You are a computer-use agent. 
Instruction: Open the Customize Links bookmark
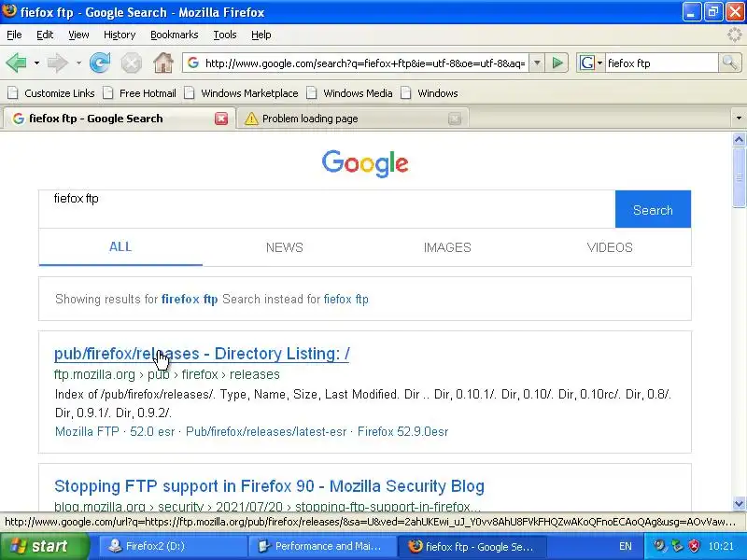[51, 93]
